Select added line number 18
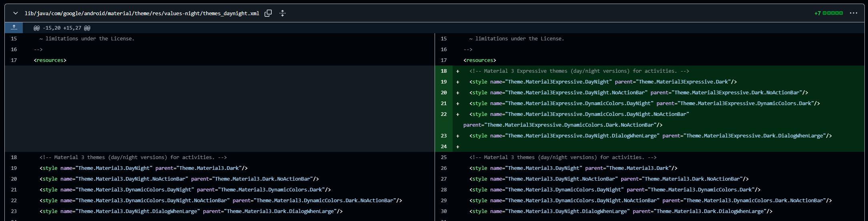The height and width of the screenshot is (221, 868). pyautogui.click(x=443, y=71)
